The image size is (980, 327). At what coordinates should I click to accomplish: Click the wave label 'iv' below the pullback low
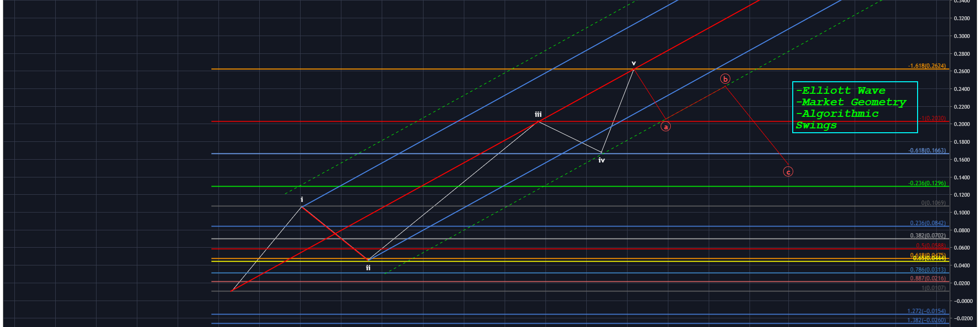pos(602,160)
